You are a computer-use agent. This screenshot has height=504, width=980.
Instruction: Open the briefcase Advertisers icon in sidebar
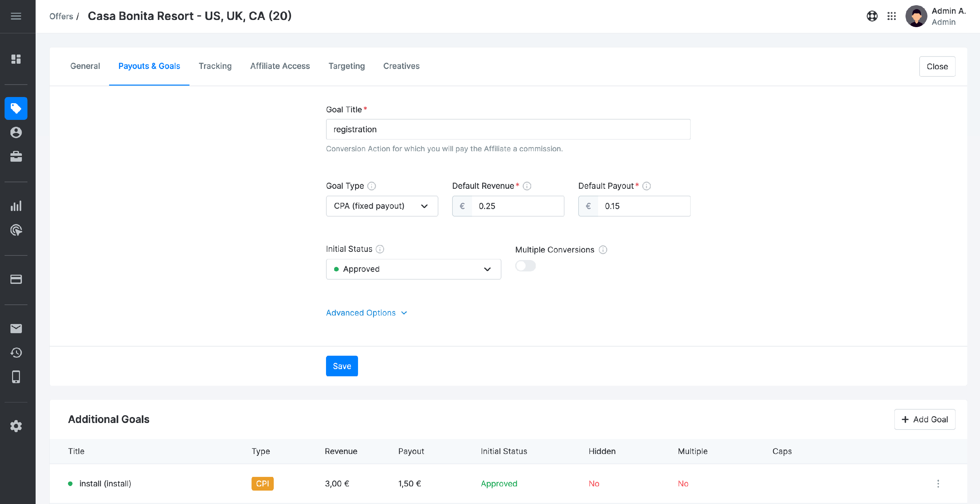pos(16,156)
